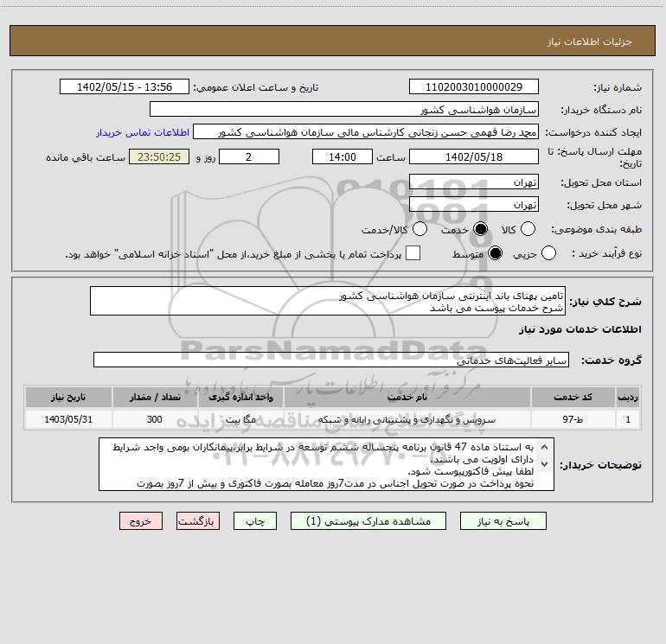Click the توضیحات خریدار notes text area
This screenshot has height=644, width=666.
326,464
